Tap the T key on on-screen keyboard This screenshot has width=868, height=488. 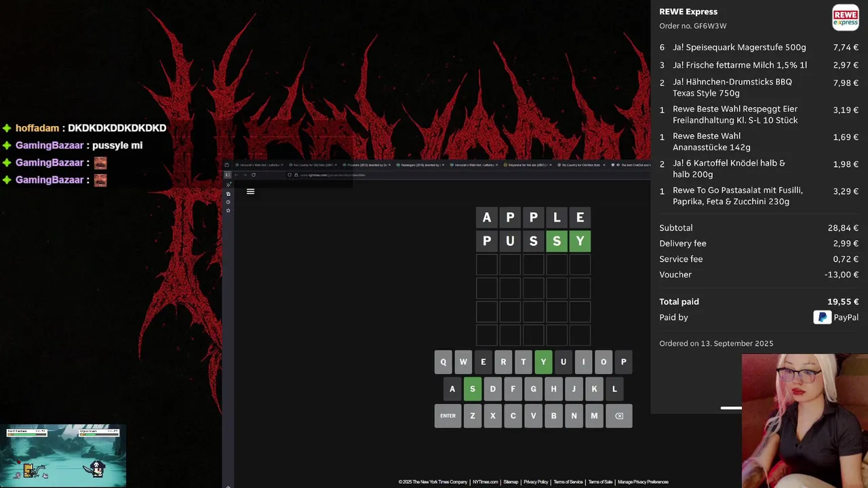click(x=524, y=362)
